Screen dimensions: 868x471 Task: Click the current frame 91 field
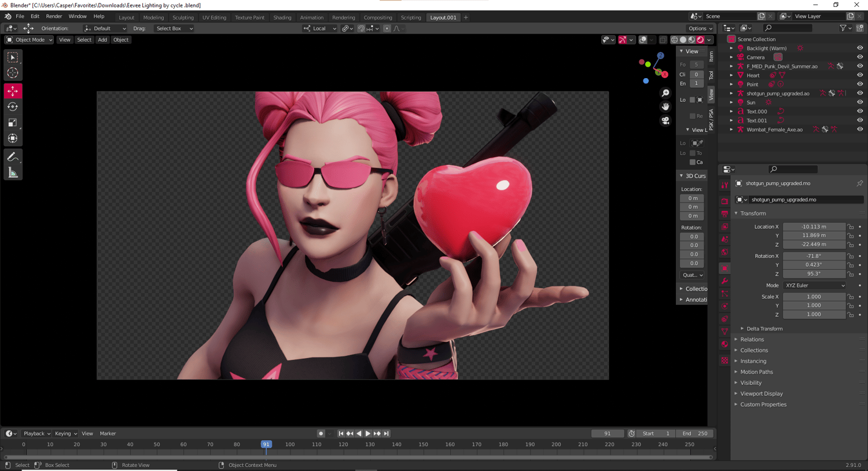[608, 433]
